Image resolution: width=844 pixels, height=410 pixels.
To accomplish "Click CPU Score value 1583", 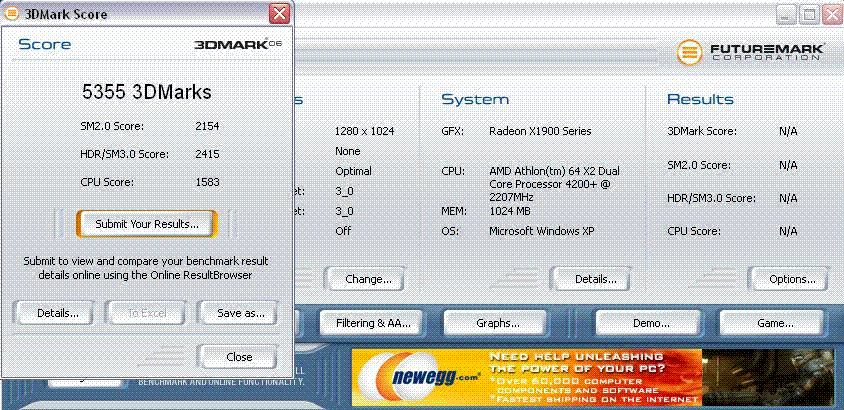I will click(207, 182).
